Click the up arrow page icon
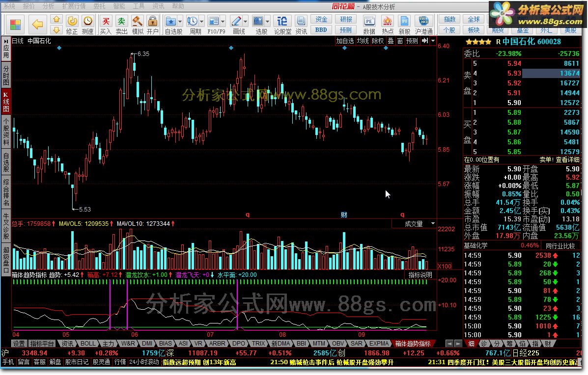 point(56,19)
